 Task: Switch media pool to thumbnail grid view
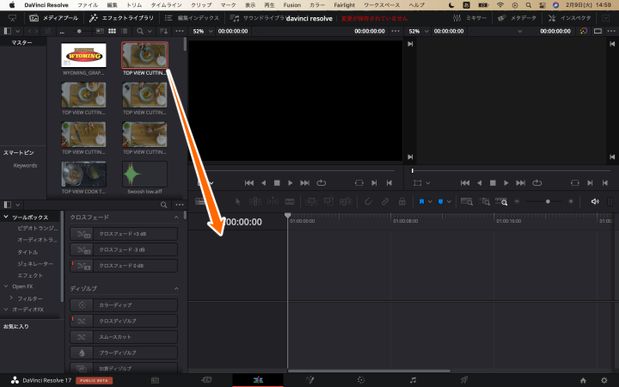coord(112,31)
